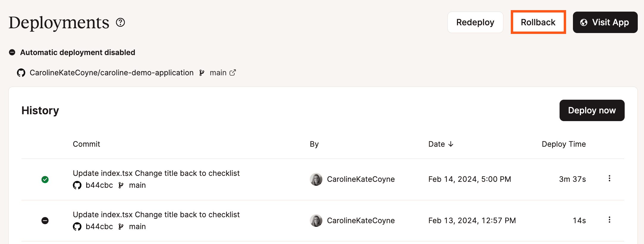The width and height of the screenshot is (644, 244).
Task: Click the help question mark icon beside Deployments
Action: (120, 22)
